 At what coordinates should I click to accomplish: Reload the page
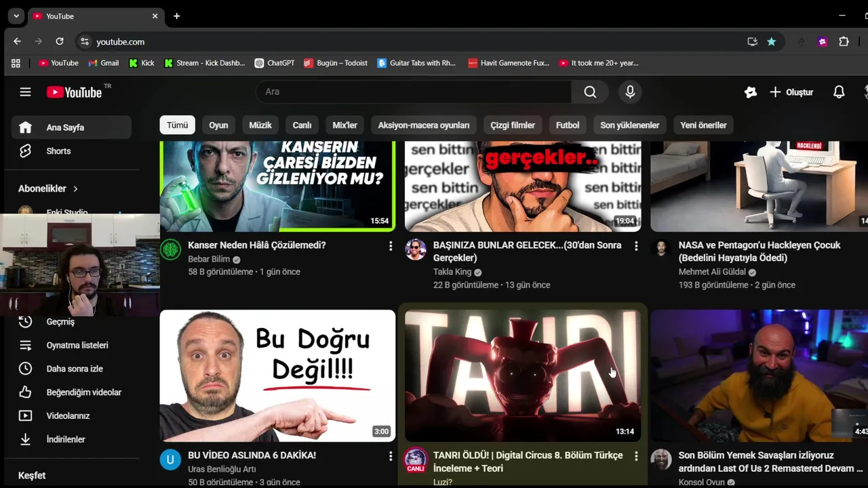coord(60,41)
